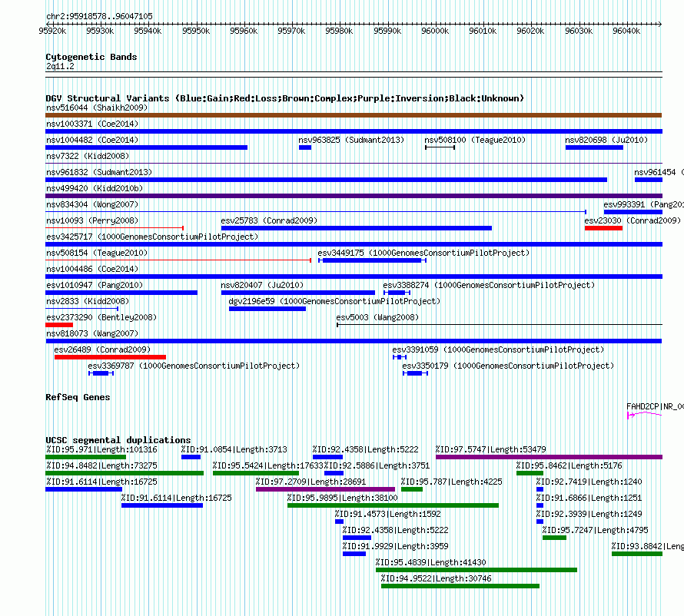The image size is (684, 616).
Task: Open duplication %ID:95.9895|Length:38100
Action: click(x=343, y=498)
